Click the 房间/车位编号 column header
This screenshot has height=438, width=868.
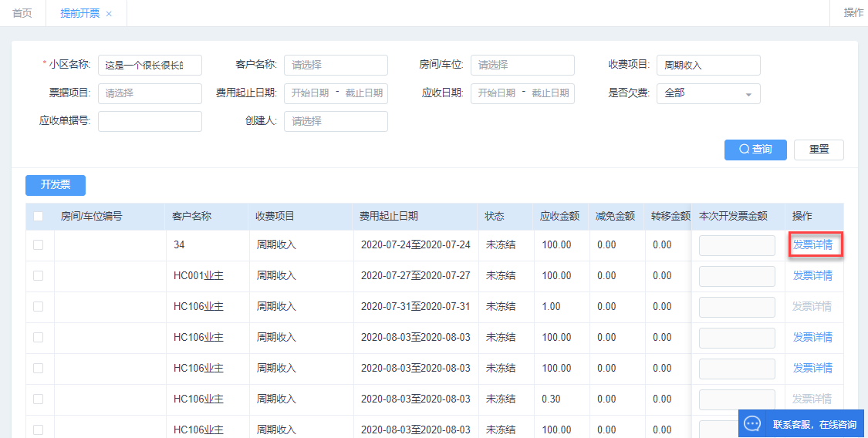tap(91, 216)
